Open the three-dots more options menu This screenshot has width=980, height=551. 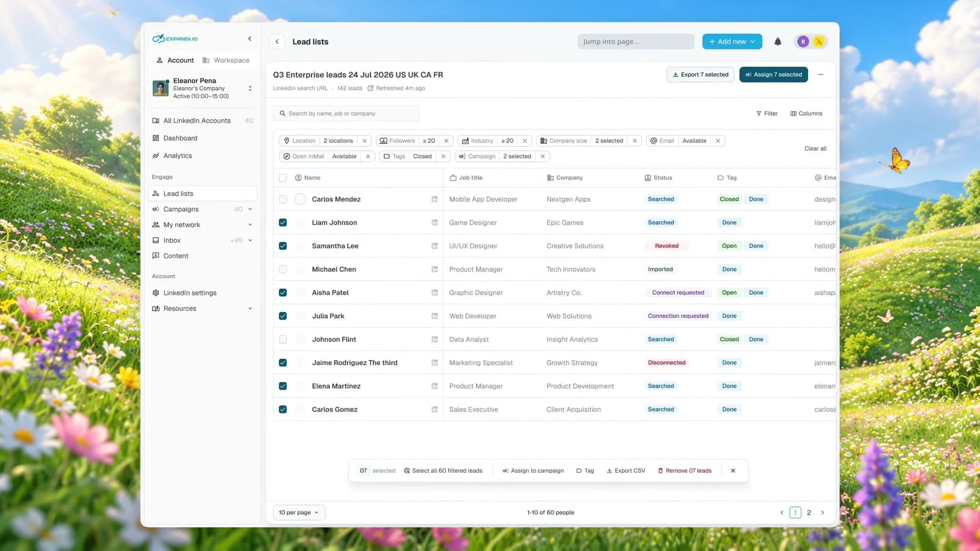tap(820, 75)
